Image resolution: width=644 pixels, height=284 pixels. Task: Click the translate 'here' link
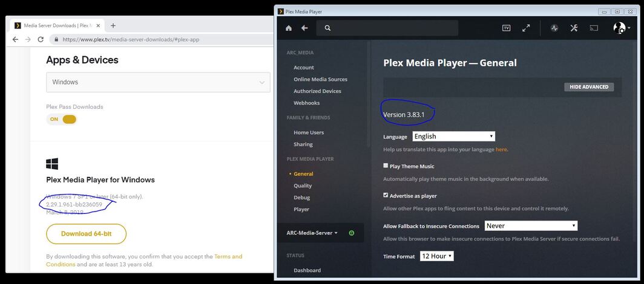click(x=501, y=150)
